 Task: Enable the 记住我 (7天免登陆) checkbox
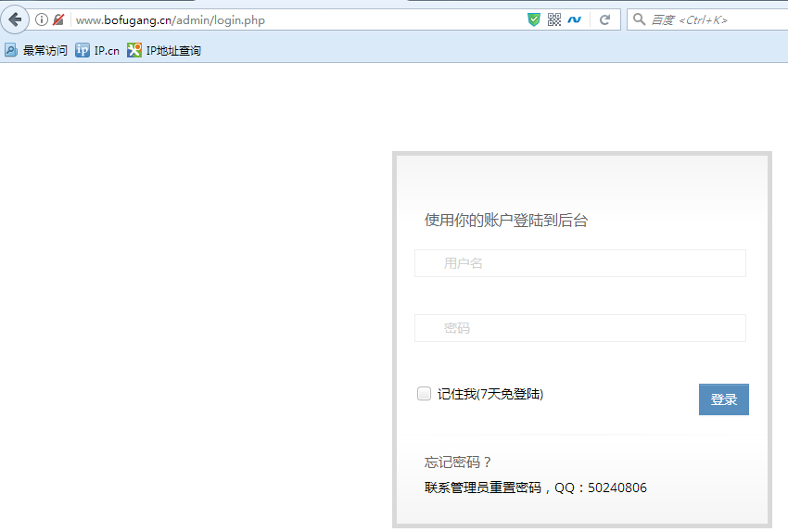(x=425, y=394)
